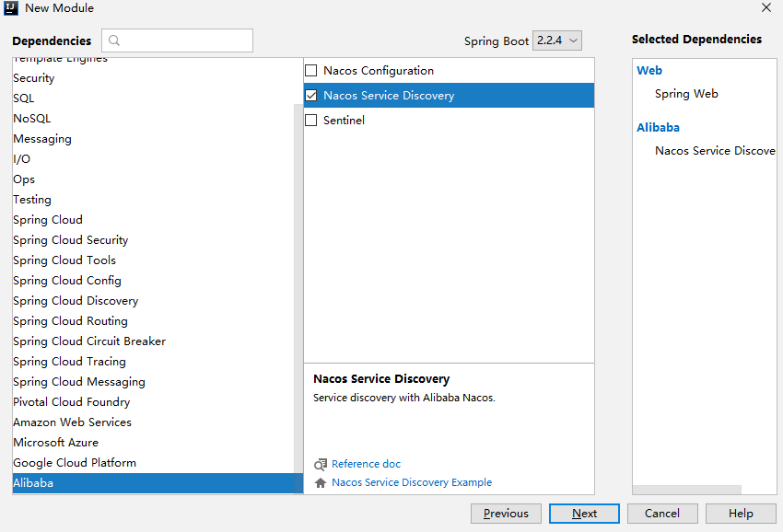
Task: Open the Microsoft Azure category
Action: point(55,443)
